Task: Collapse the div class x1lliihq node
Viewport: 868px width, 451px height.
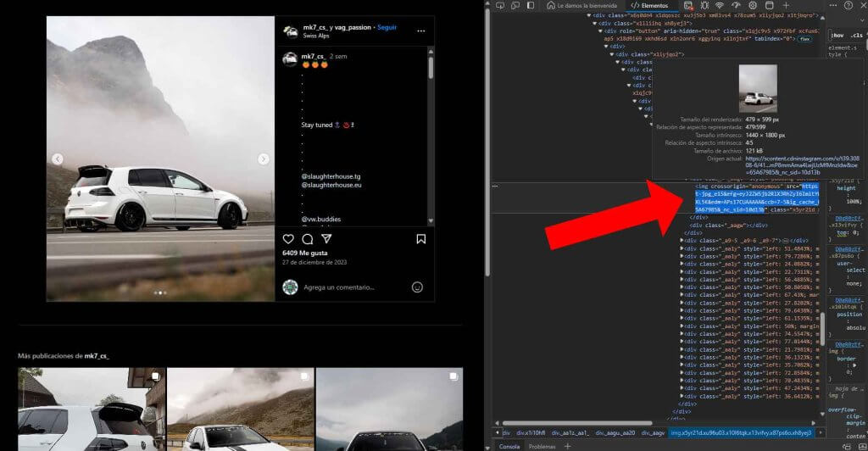Action: (595, 23)
